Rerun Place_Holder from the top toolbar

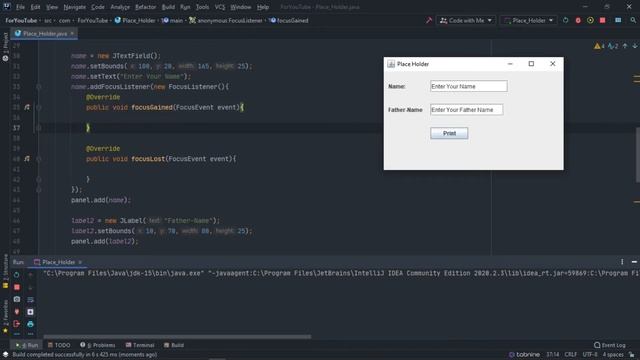tap(565, 20)
